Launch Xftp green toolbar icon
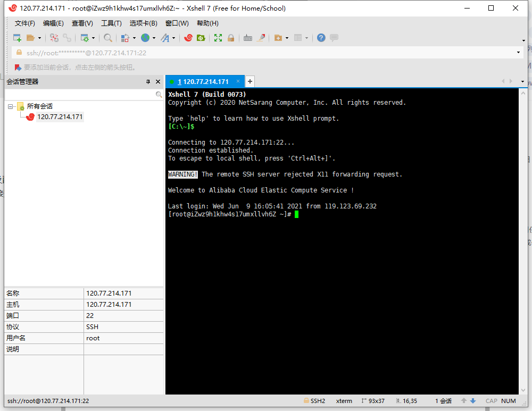Image resolution: width=532 pixels, height=411 pixels. pyautogui.click(x=201, y=38)
